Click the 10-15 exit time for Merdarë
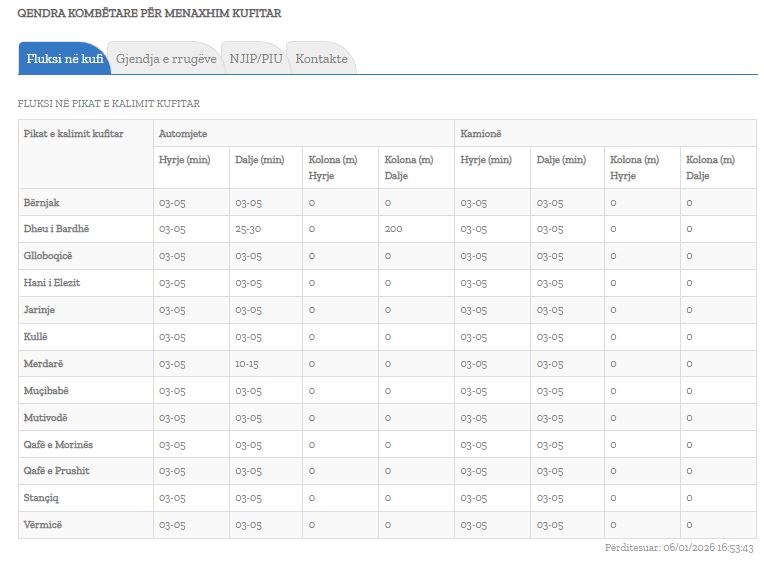Screen dimensions: 764x572 247,364
